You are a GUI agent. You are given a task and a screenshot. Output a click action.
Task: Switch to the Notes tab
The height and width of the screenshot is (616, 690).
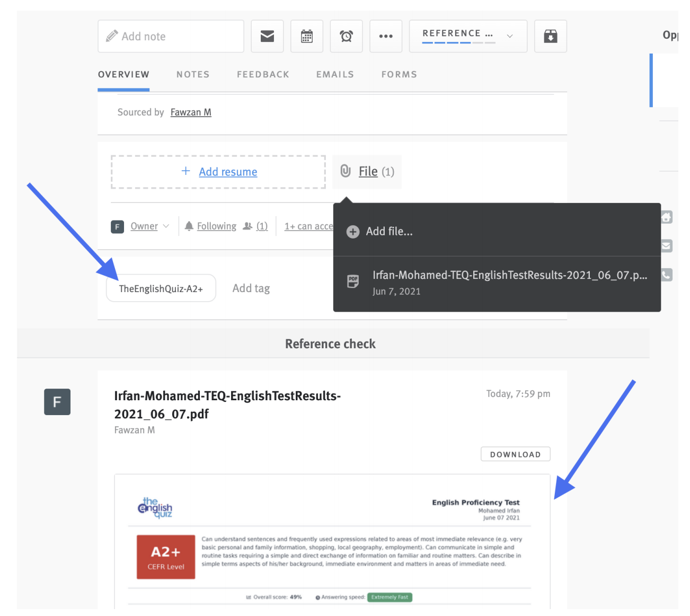193,75
